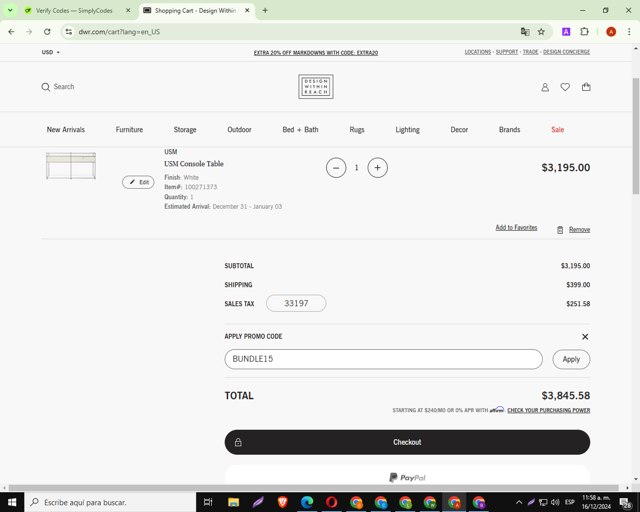Switch to the Verify Codes SimplyCodes tab

tap(73, 11)
